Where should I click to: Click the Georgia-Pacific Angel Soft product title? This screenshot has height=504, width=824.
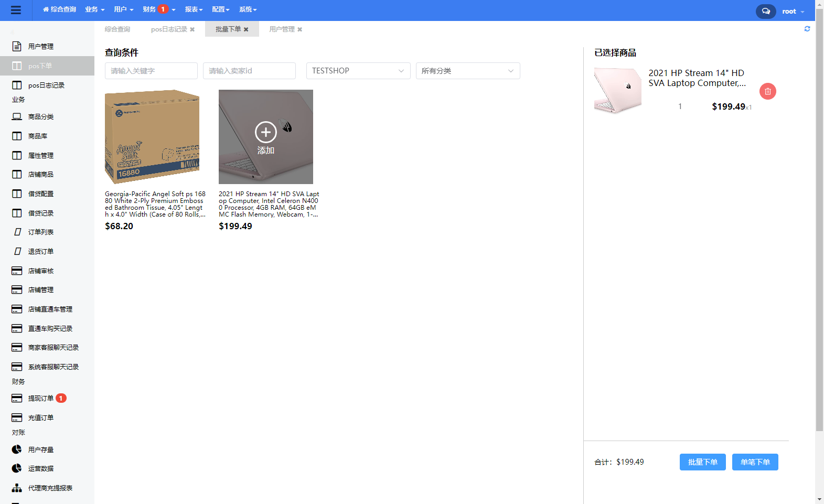point(155,204)
